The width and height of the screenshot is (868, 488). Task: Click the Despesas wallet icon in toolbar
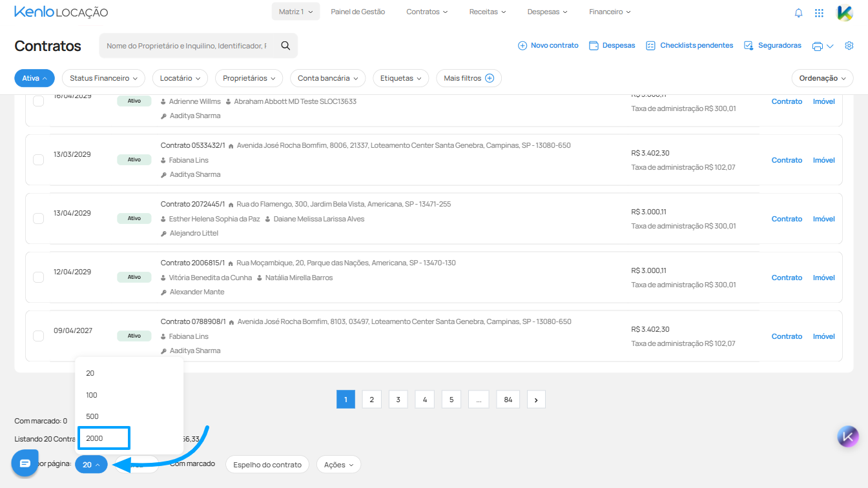tap(593, 46)
